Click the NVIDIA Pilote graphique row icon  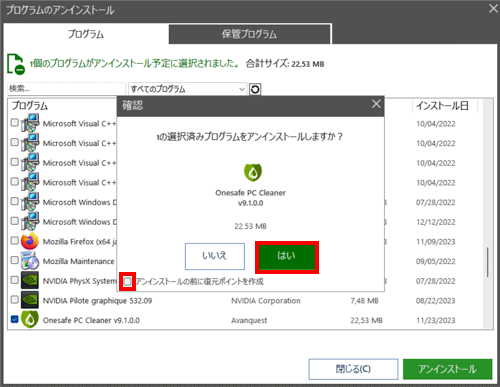(30, 300)
